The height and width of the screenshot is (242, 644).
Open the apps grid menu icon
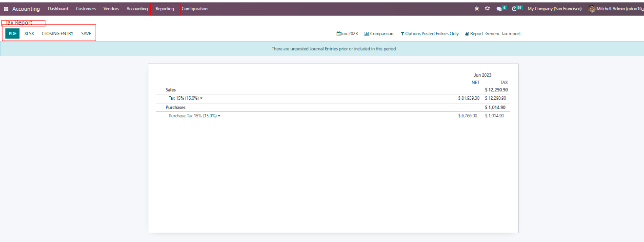pyautogui.click(x=6, y=9)
